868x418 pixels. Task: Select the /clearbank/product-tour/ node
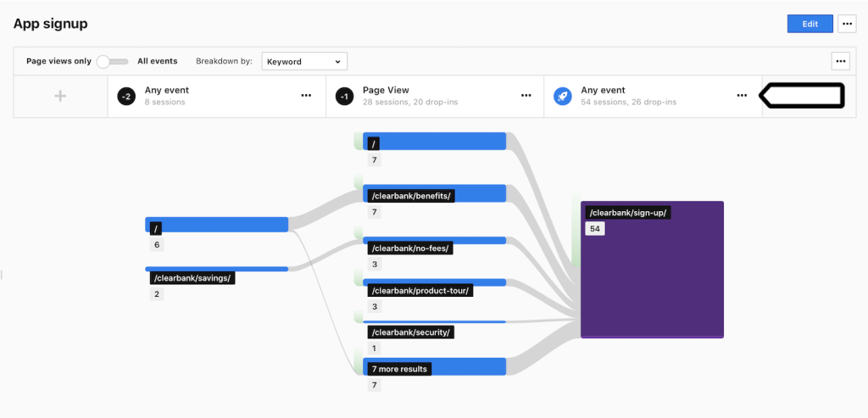(x=420, y=291)
